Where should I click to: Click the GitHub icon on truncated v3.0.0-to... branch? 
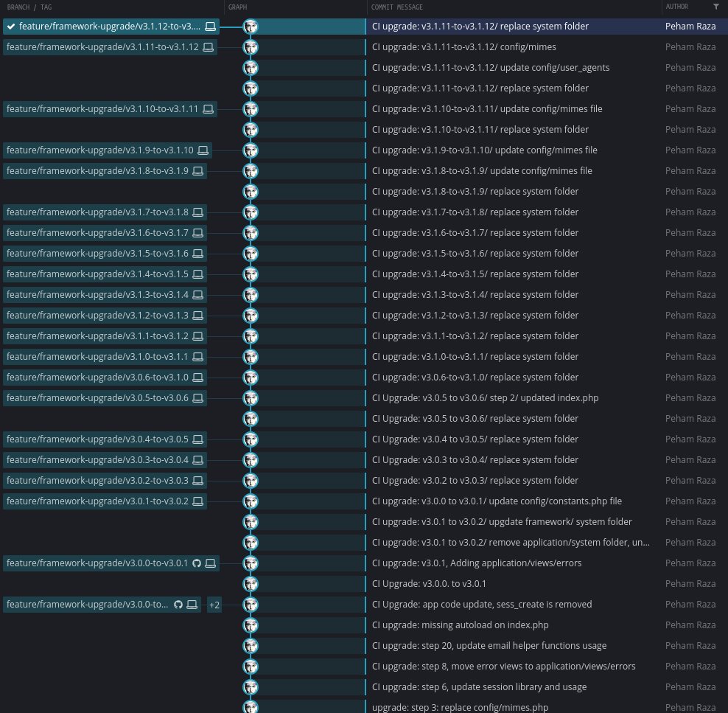[178, 604]
